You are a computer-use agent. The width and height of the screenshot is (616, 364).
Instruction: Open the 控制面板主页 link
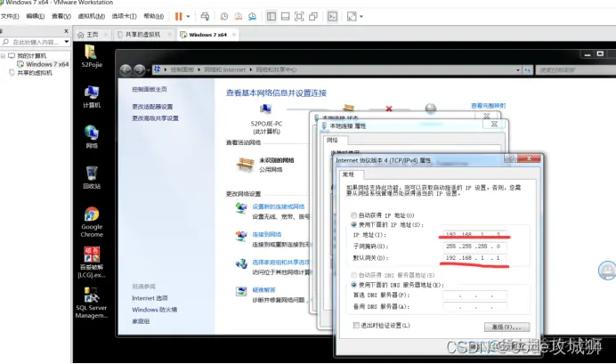pyautogui.click(x=150, y=89)
